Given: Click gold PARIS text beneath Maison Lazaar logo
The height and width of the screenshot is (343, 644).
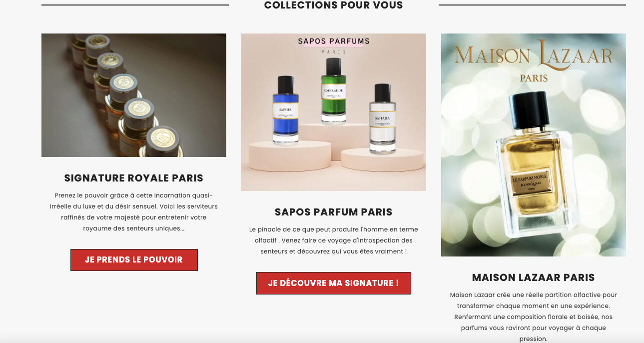Looking at the screenshot, I should (x=534, y=78).
